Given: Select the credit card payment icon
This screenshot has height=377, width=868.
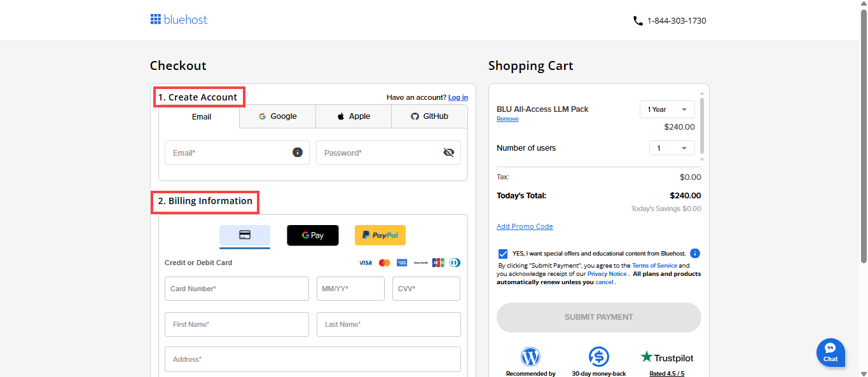Looking at the screenshot, I should tap(245, 235).
